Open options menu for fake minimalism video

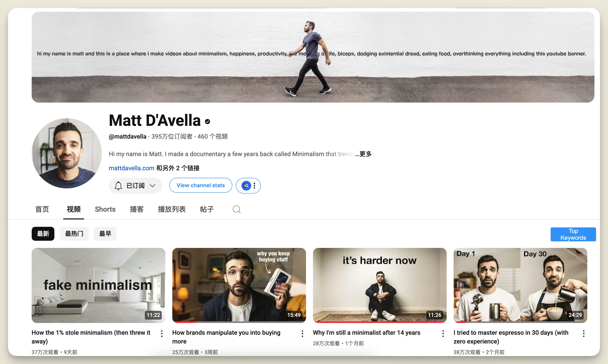[162, 333]
